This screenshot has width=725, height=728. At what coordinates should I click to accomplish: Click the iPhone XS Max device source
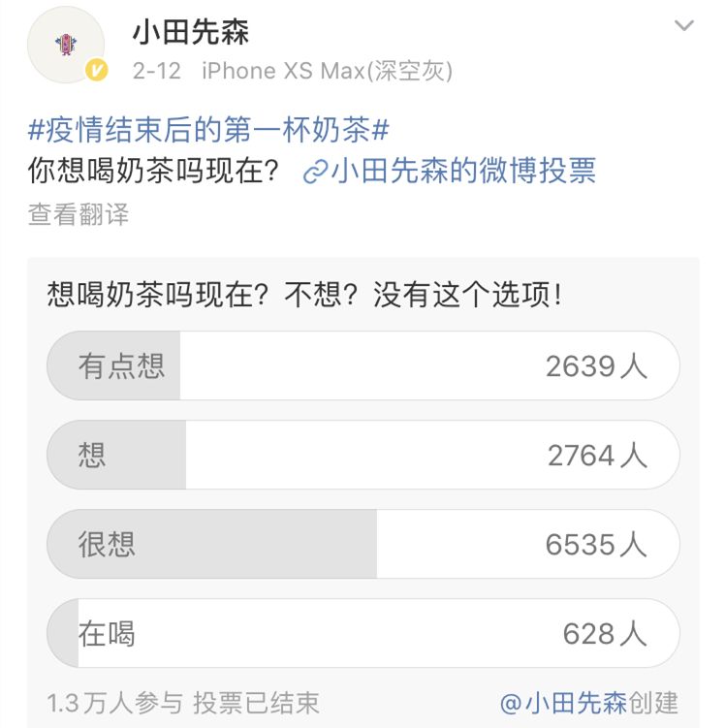point(328,71)
